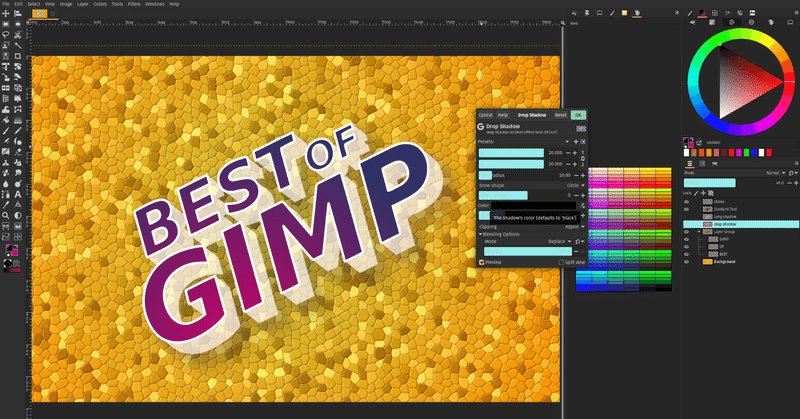This screenshot has width=800, height=419.
Task: Click the color wheel selector icon
Action: click(732, 22)
